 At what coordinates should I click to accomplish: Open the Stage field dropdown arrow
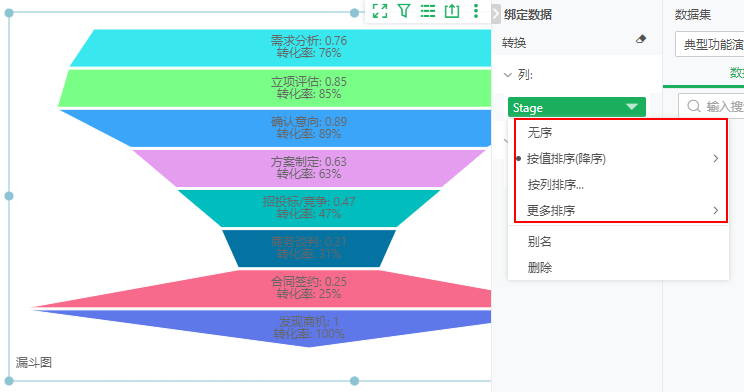click(632, 107)
